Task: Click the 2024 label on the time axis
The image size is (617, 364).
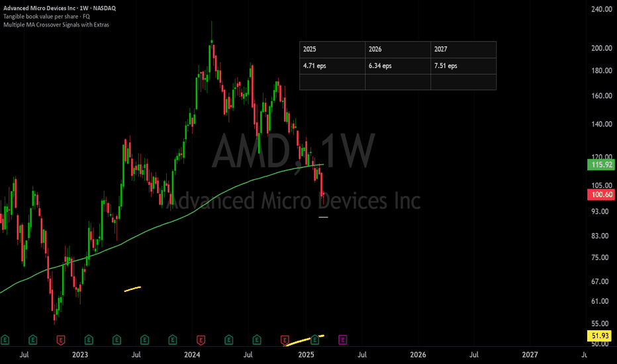Action: pyautogui.click(x=192, y=355)
